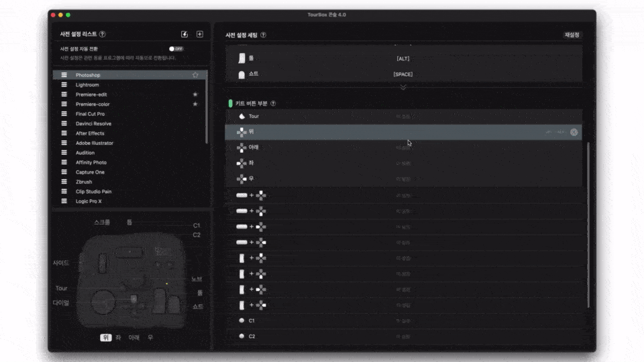Click the 우 D-pad row

403,179
